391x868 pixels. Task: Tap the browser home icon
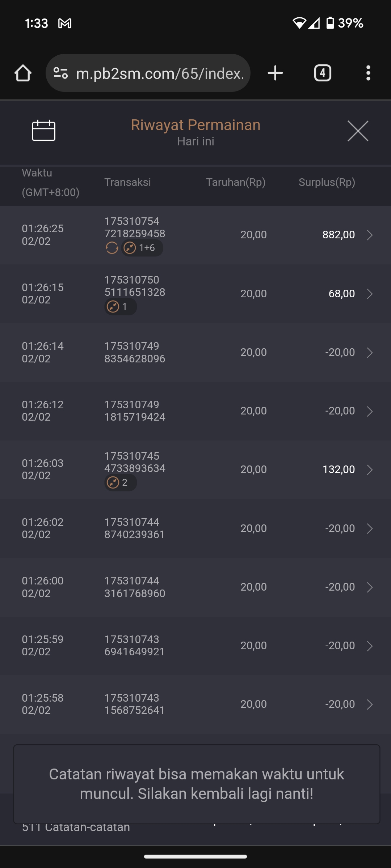23,73
